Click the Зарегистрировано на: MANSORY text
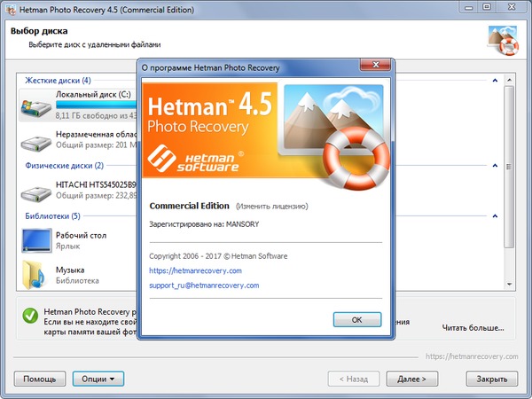This screenshot has width=532, height=399. (x=204, y=224)
